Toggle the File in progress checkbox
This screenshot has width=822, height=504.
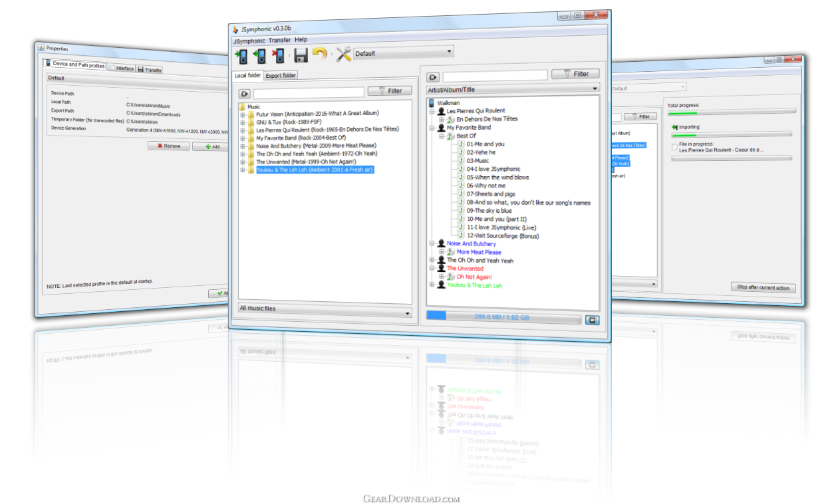[674, 146]
